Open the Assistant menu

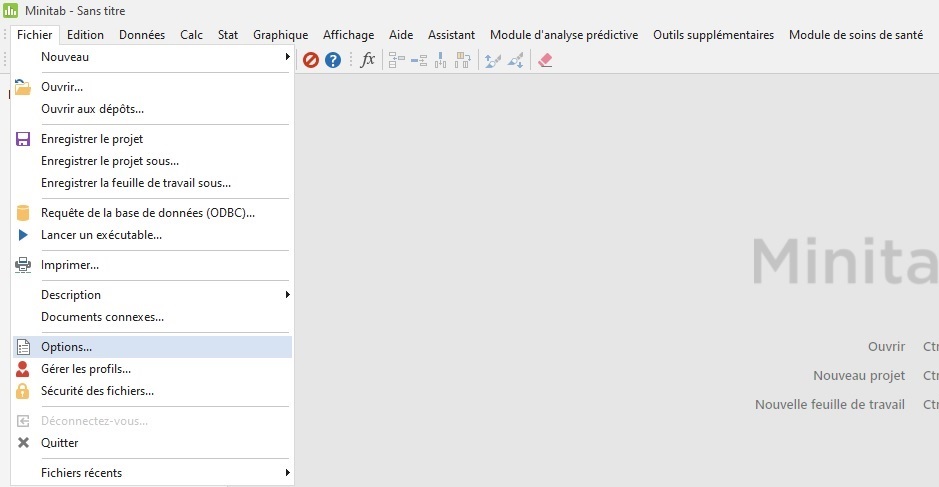point(451,35)
